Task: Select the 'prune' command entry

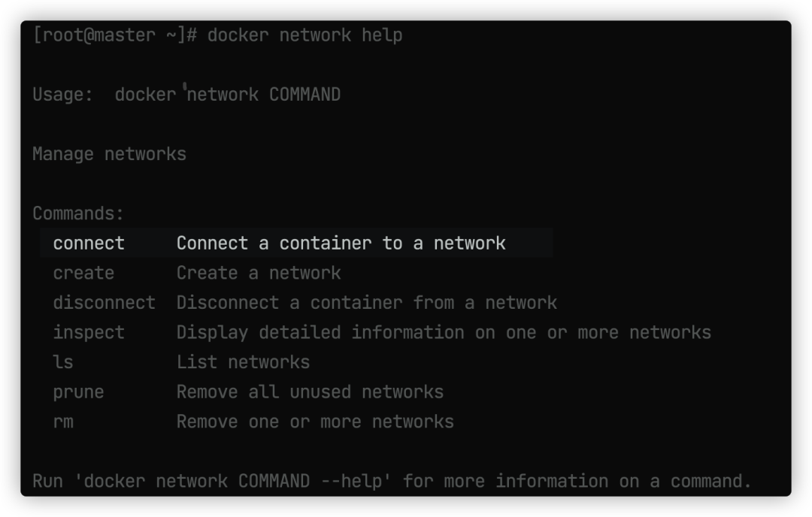Action: click(78, 392)
